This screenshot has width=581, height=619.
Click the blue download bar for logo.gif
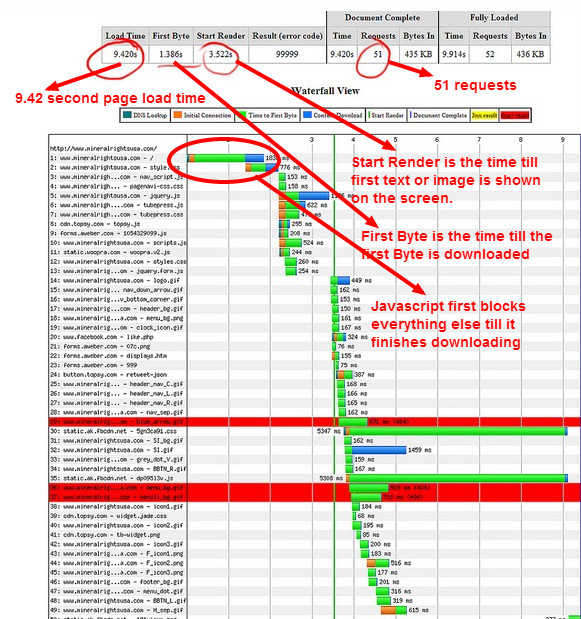(344, 281)
